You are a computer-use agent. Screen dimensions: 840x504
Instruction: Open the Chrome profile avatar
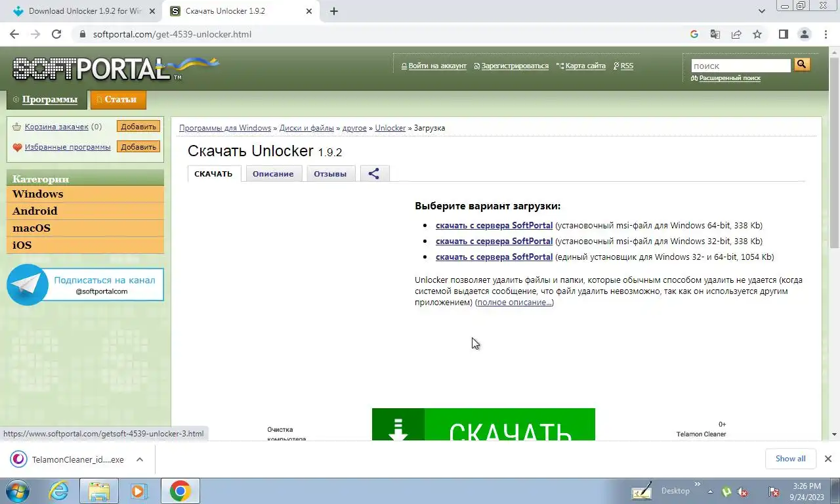pyautogui.click(x=804, y=34)
